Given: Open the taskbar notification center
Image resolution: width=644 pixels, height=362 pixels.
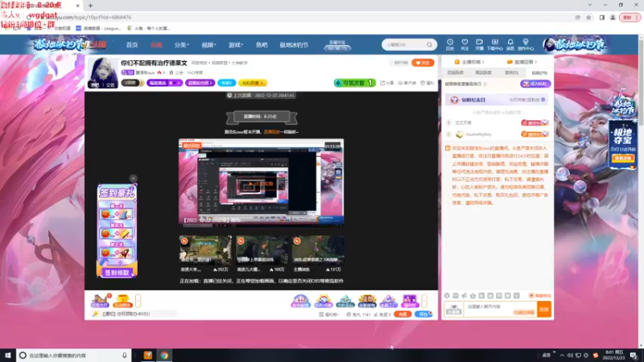Looking at the screenshot, I should pos(634,356).
